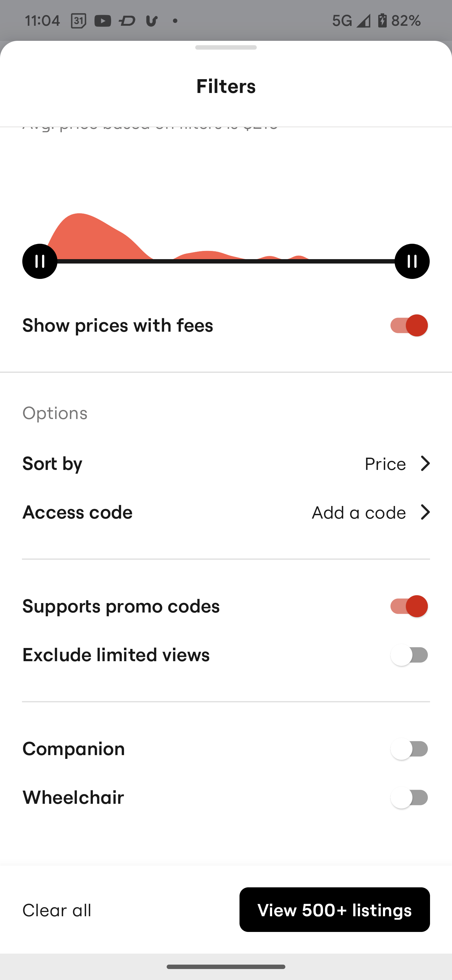Image resolution: width=452 pixels, height=980 pixels.
Task: Tap the YouTube notification icon
Action: [x=103, y=20]
